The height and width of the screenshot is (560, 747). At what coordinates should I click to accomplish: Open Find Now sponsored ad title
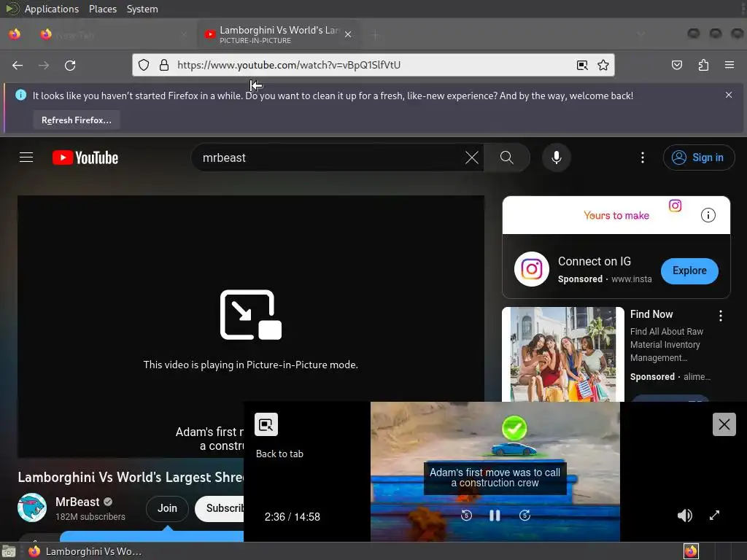pyautogui.click(x=651, y=314)
